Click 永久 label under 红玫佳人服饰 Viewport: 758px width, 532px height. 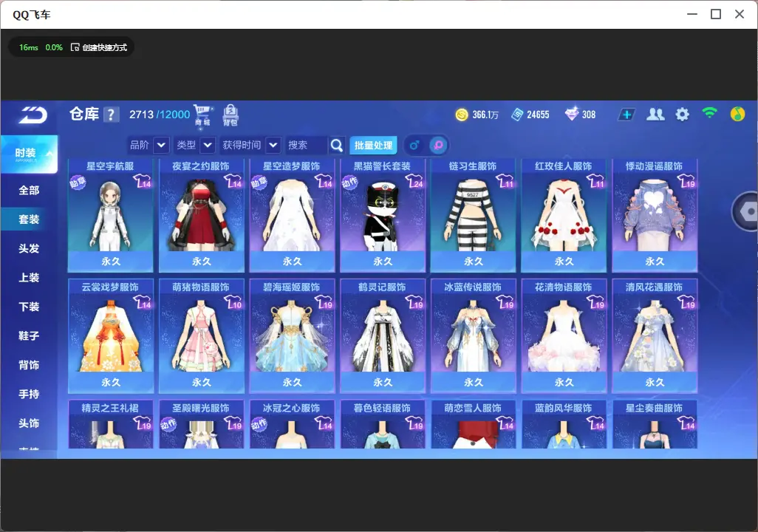564,262
